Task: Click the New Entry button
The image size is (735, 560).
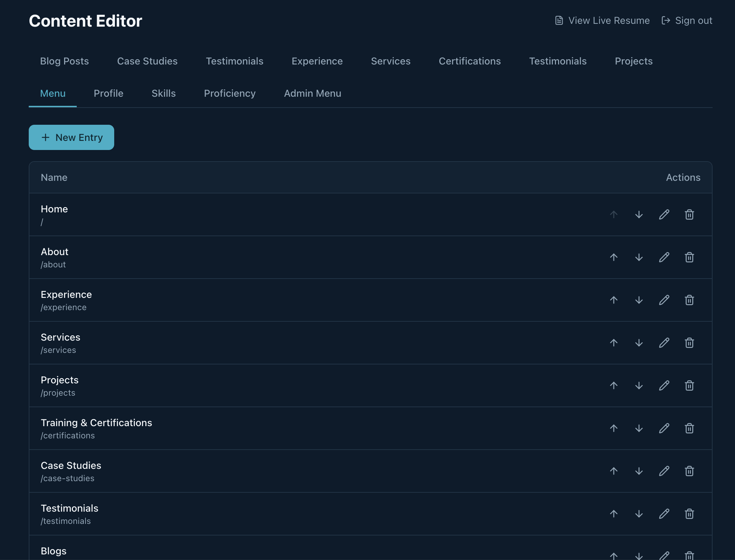Action: click(71, 137)
